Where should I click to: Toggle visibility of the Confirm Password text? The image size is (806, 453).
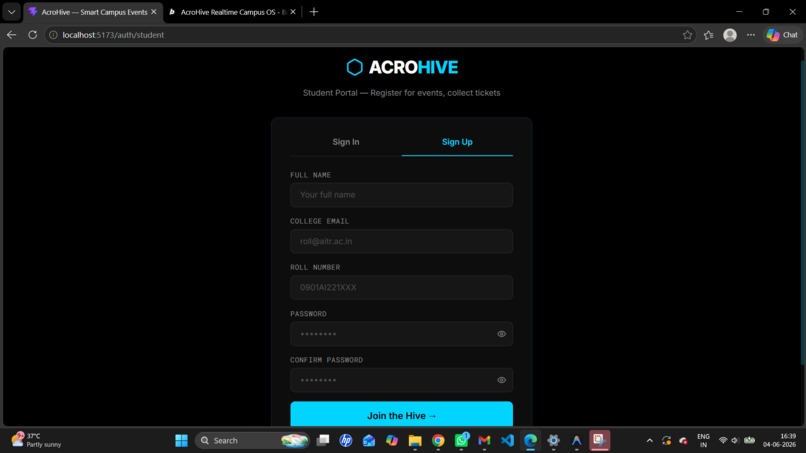coord(502,380)
